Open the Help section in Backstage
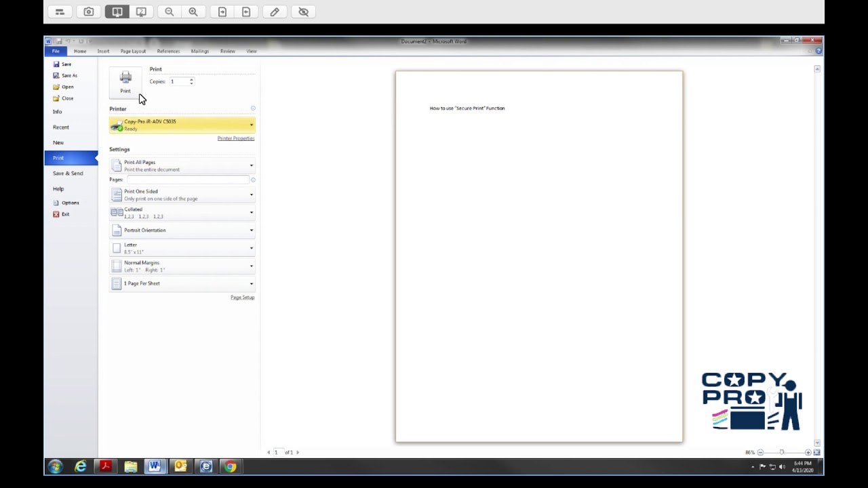Viewport: 868px width, 488px height. tap(58, 189)
